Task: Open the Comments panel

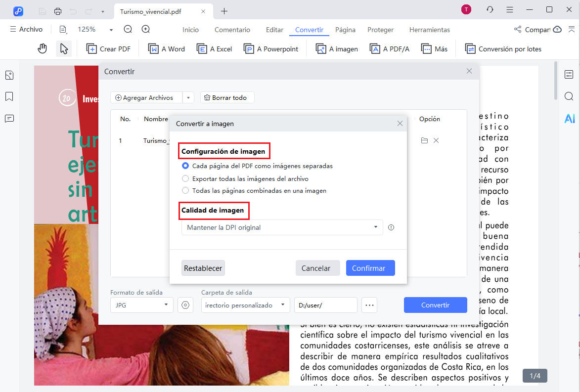Action: (9, 118)
